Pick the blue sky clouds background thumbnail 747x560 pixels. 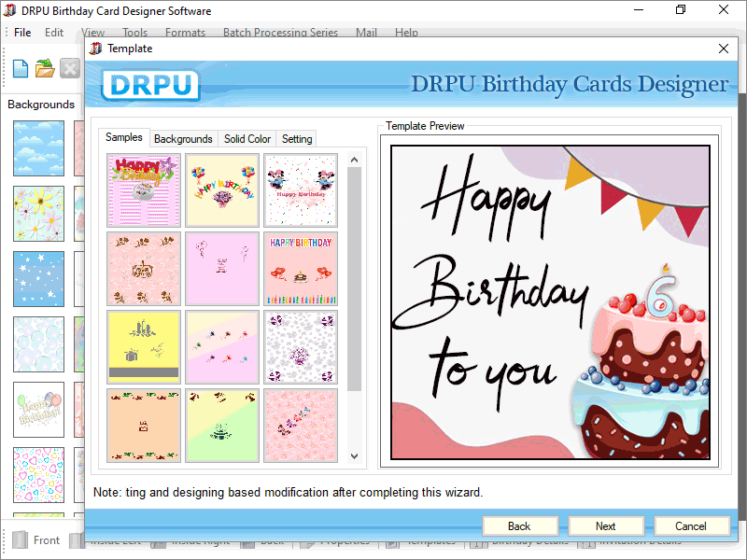click(x=38, y=148)
